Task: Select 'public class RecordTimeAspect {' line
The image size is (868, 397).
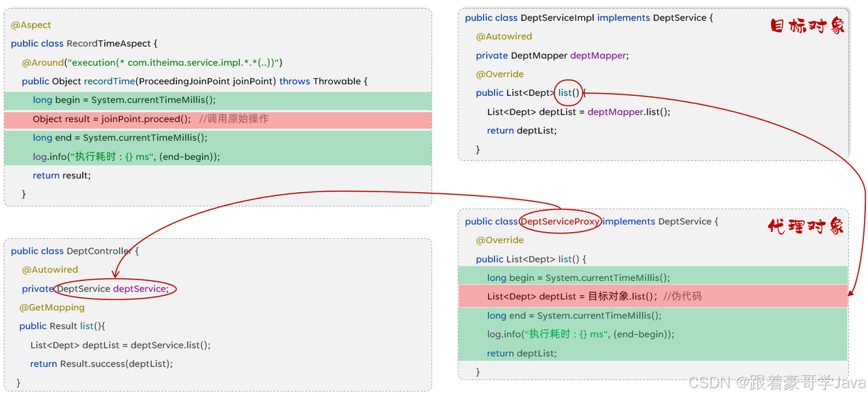Action: [x=84, y=43]
